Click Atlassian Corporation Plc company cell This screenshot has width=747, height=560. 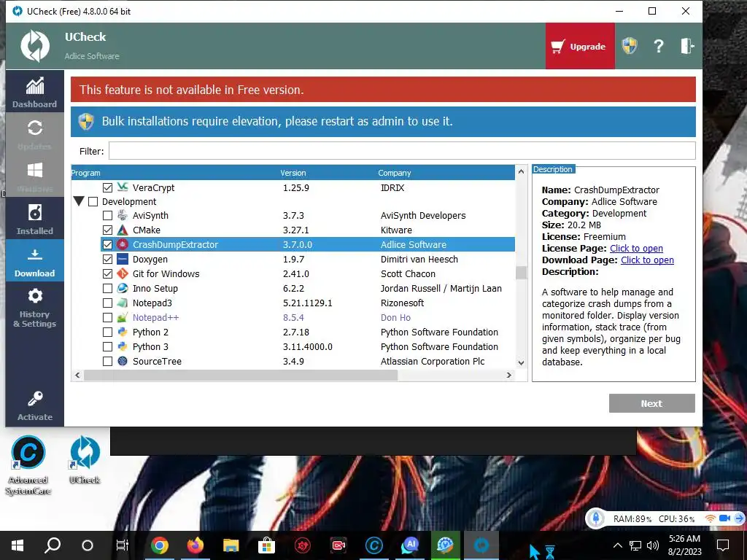(x=433, y=362)
